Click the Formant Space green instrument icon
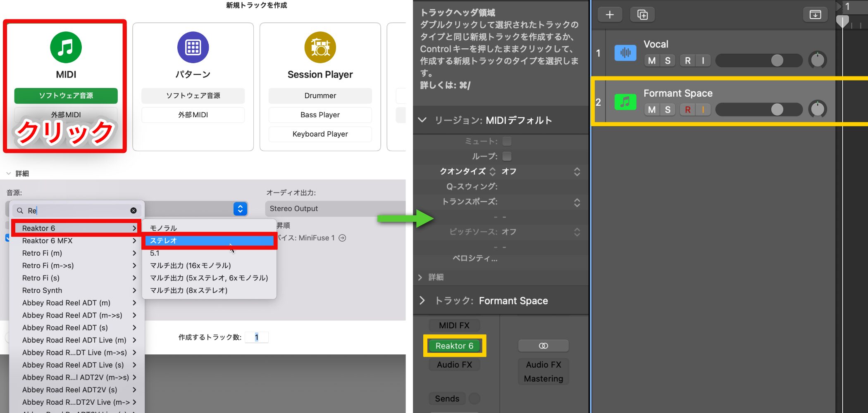The height and width of the screenshot is (413, 868). (x=625, y=102)
